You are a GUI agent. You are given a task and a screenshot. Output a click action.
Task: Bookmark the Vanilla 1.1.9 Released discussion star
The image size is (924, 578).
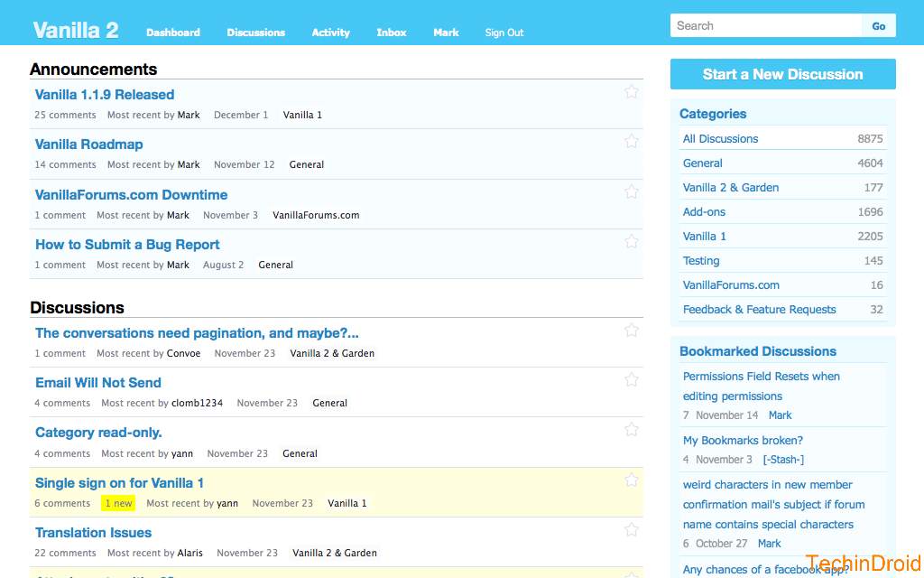631,91
